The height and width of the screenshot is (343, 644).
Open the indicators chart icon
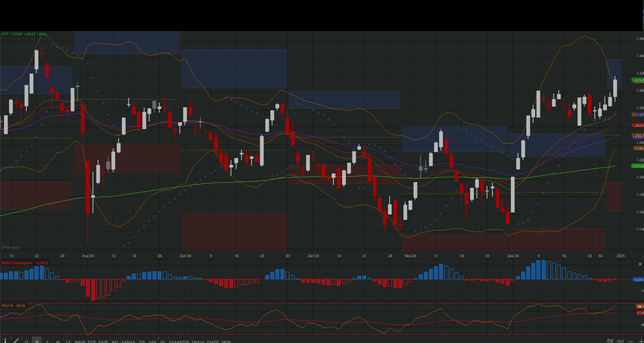pyautogui.click(x=610, y=341)
